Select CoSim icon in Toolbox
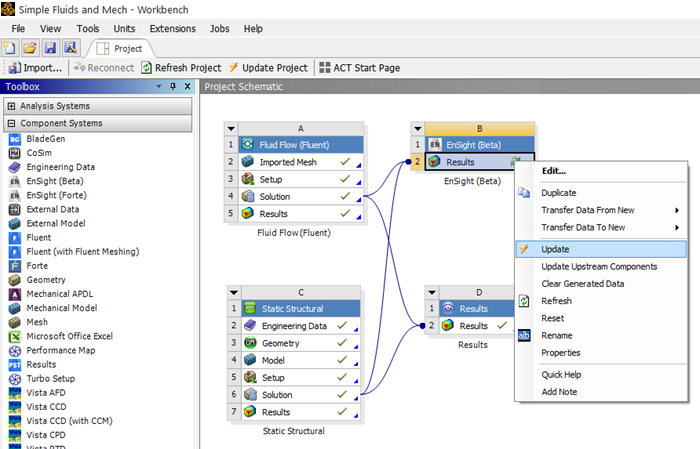Screen dimensions: 700x449 pos(15,153)
